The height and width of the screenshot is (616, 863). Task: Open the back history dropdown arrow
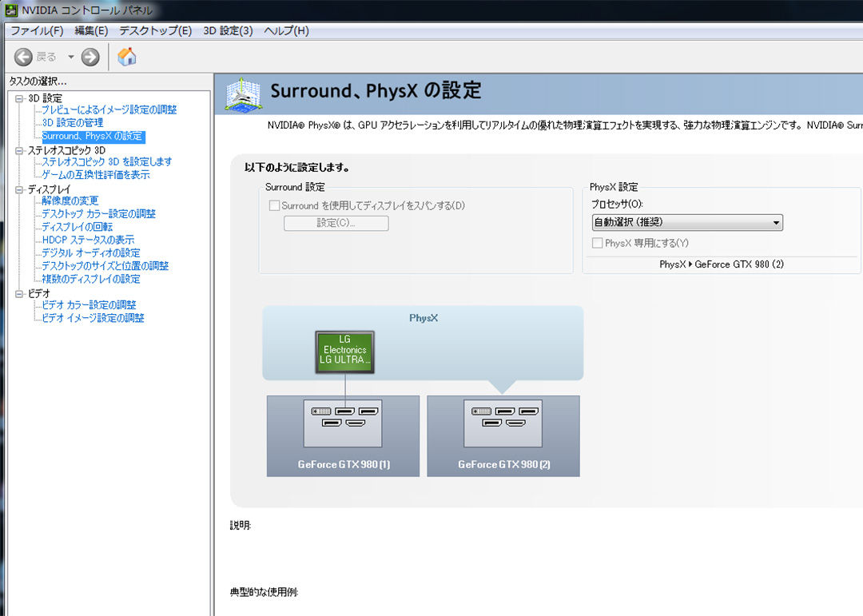point(71,57)
